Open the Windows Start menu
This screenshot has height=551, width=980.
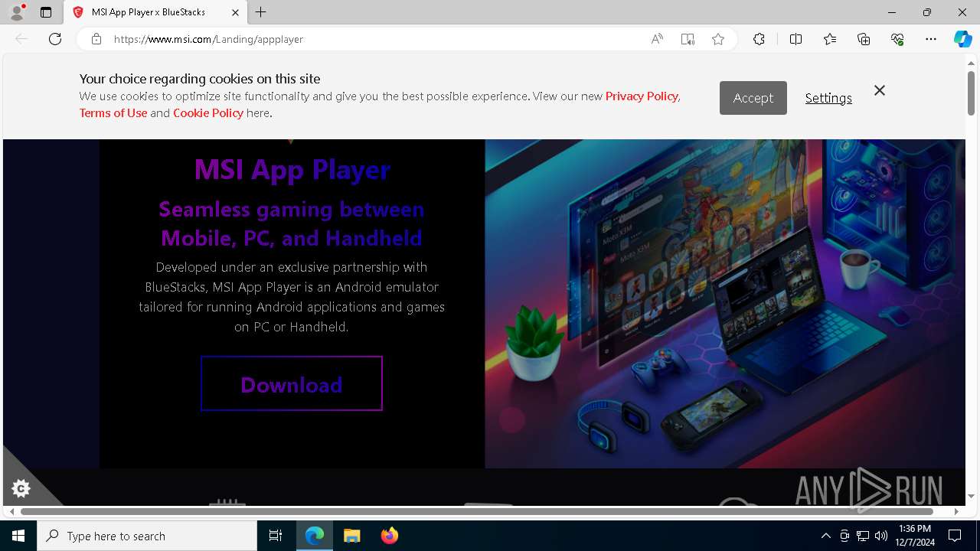pyautogui.click(x=18, y=536)
